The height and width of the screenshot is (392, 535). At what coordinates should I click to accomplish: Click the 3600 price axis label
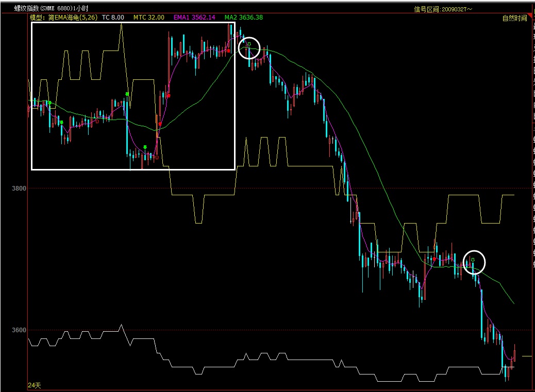pyautogui.click(x=20, y=330)
